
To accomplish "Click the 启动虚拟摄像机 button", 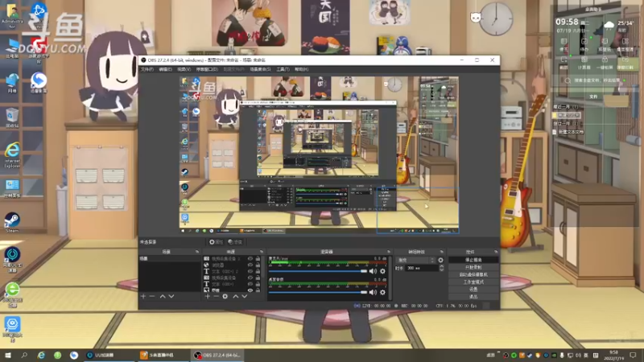I will pyautogui.click(x=473, y=274).
